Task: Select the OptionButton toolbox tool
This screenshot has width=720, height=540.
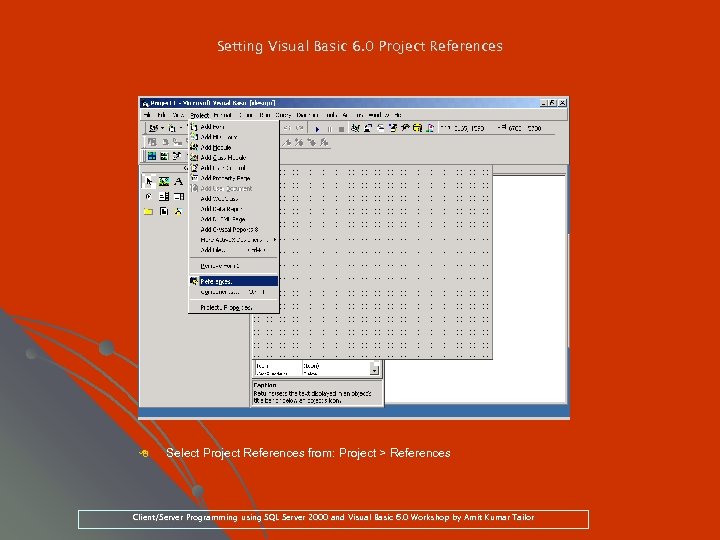Action: pyautogui.click(x=148, y=197)
